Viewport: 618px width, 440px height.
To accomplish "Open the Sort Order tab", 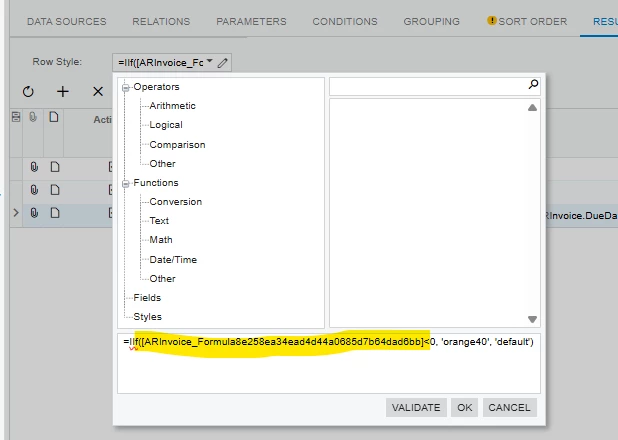I will click(x=532, y=21).
